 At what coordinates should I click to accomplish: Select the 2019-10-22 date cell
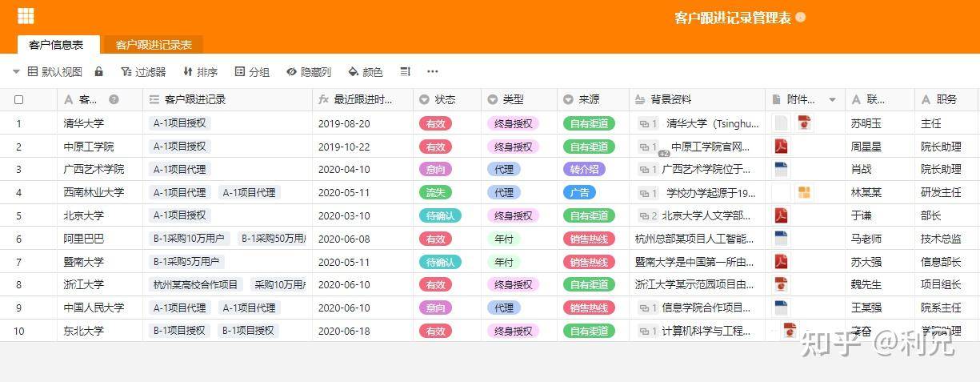pyautogui.click(x=362, y=147)
